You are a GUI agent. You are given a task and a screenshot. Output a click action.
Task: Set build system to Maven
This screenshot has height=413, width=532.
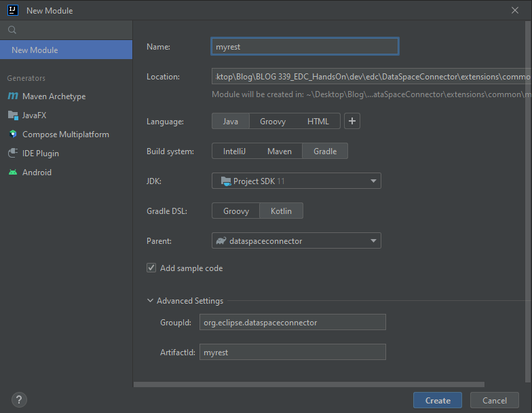[x=280, y=151]
